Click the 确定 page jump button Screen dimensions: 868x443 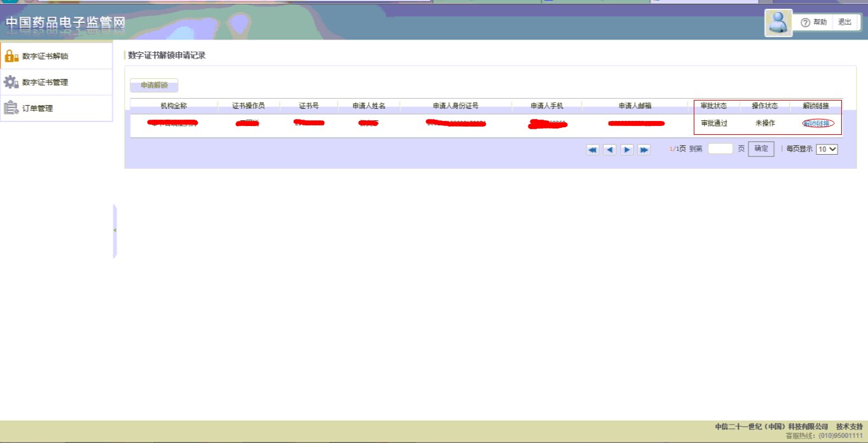[761, 149]
